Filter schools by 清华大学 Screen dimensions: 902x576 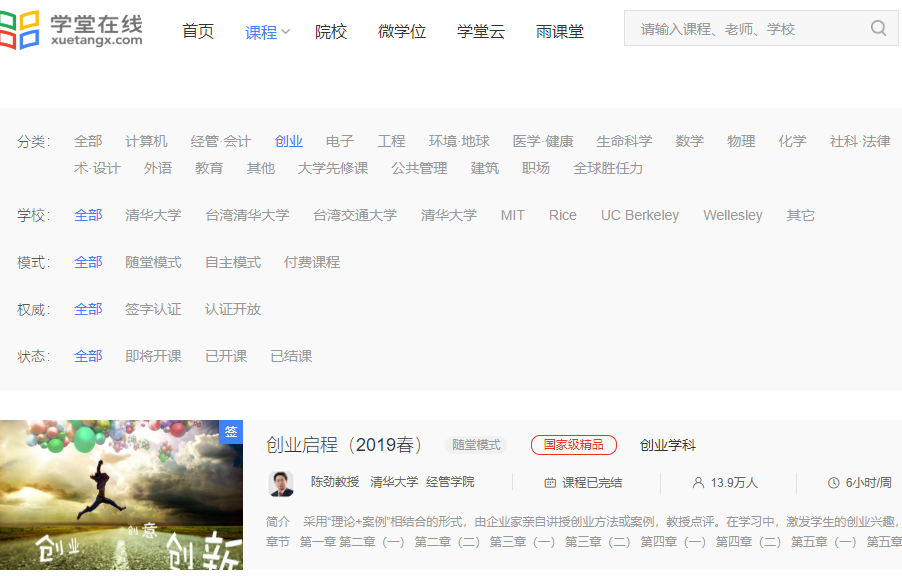[x=153, y=214]
